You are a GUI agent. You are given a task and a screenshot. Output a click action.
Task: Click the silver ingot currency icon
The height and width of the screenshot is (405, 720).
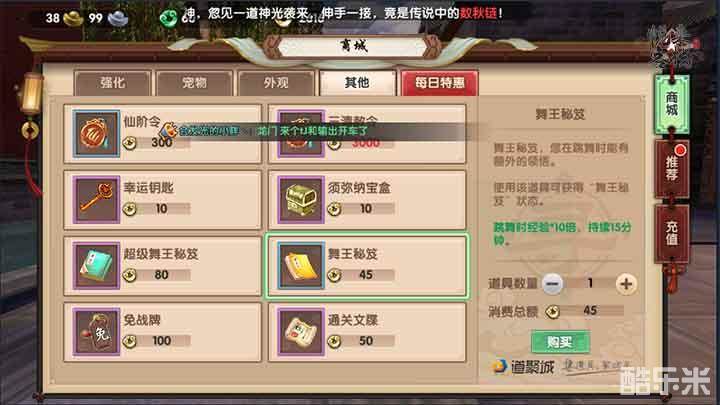[118, 18]
